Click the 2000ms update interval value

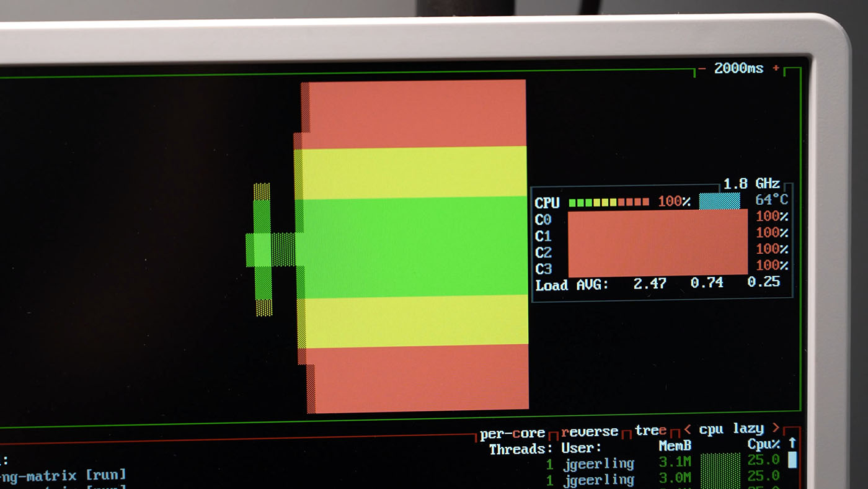pos(738,68)
